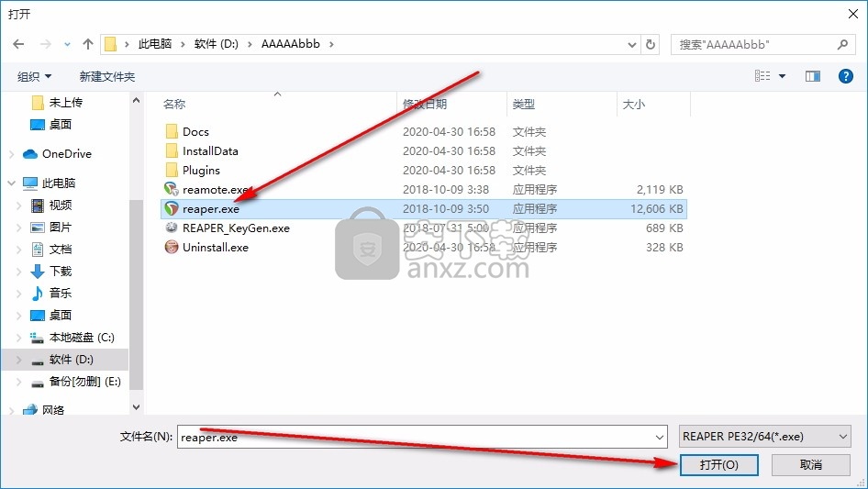The image size is (868, 489).
Task: Open the 组织 menu
Action: click(x=34, y=76)
